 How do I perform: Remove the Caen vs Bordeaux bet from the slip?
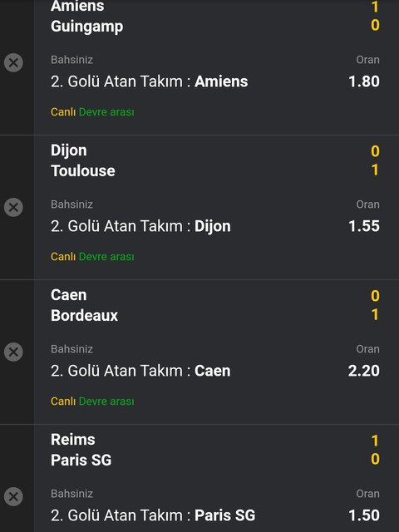click(13, 352)
